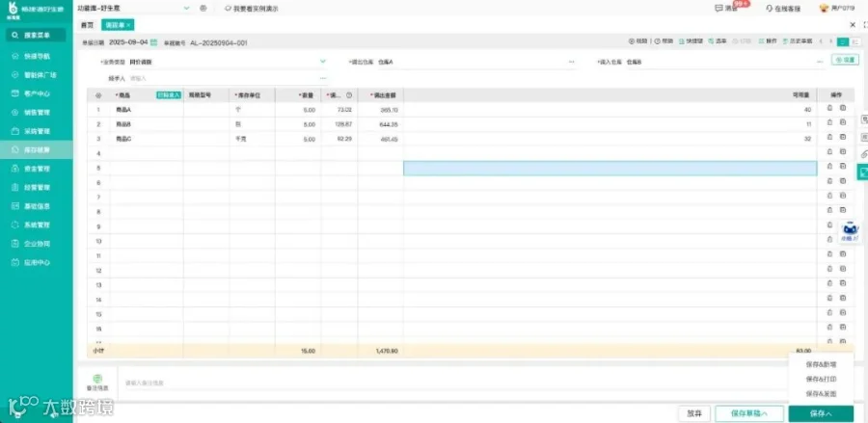Expand the 业务类型 dropdown
This screenshot has height=423, width=868.
click(x=323, y=62)
